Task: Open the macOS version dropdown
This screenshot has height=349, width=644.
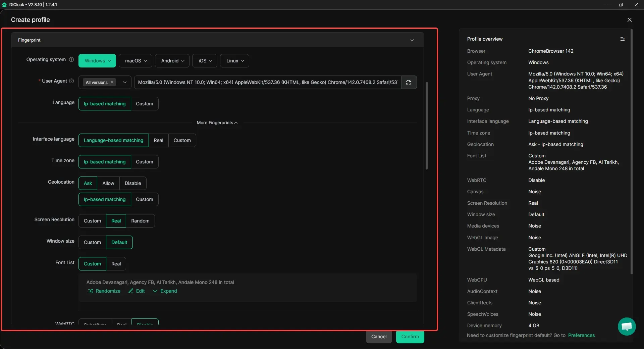Action: pos(136,61)
